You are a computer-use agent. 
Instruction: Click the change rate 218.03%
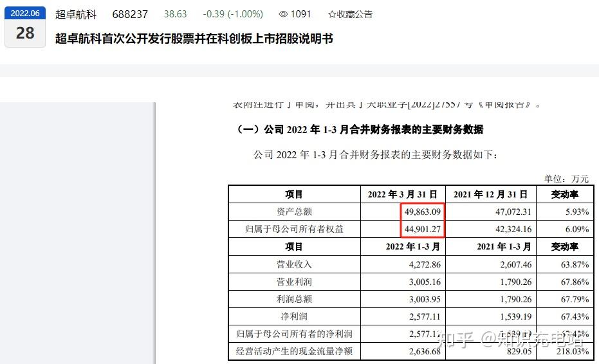(573, 351)
